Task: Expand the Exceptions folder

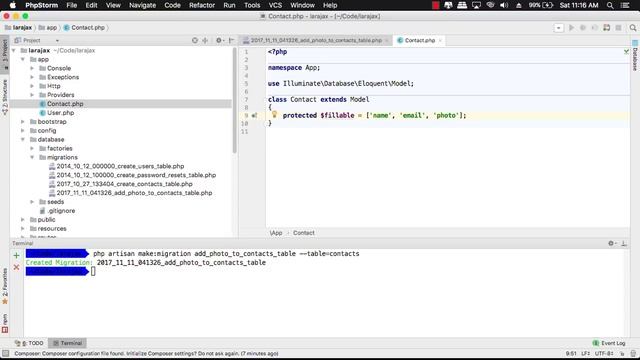Action: 32,77
